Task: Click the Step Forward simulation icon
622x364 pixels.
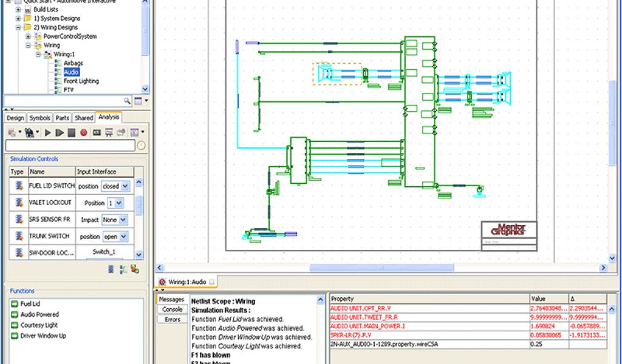Action: click(60, 132)
